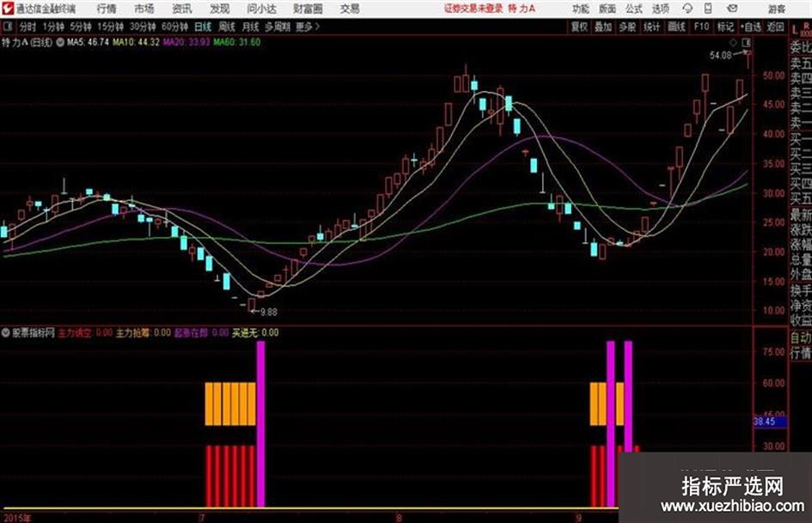Click the MA5: 46.74 label

tap(88, 42)
